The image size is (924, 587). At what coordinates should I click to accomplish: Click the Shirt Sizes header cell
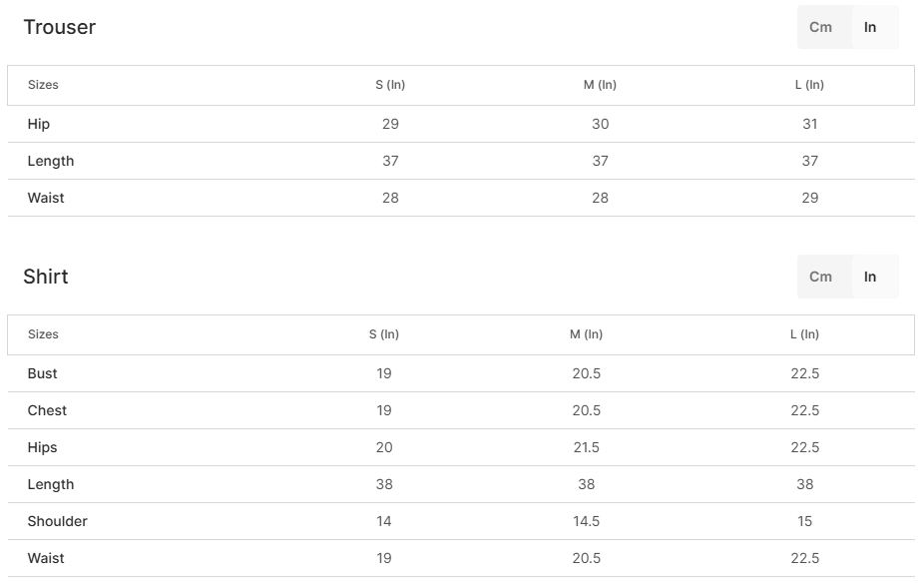(x=43, y=334)
